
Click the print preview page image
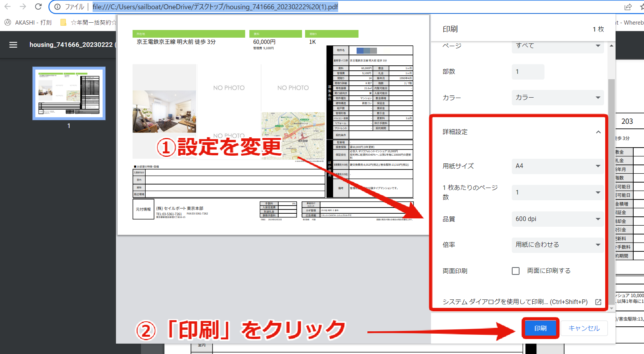pyautogui.click(x=273, y=125)
